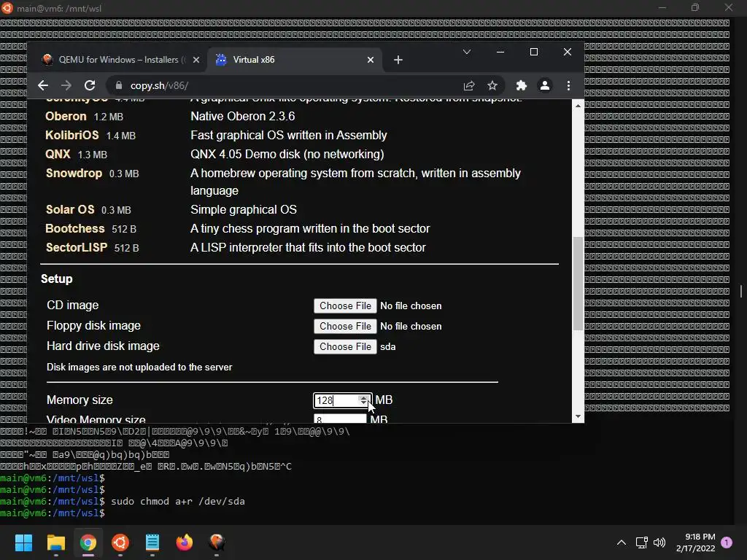Open clock showing 9:18 PM

click(x=695, y=542)
